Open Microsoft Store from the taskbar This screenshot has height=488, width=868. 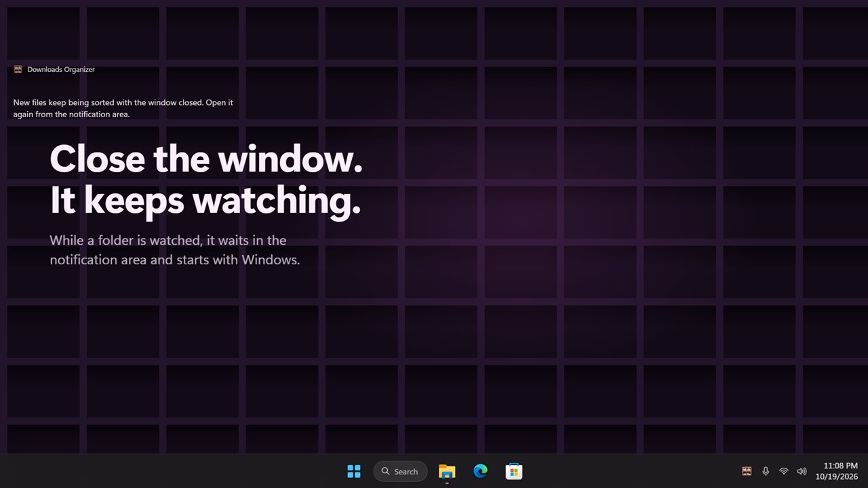click(513, 471)
